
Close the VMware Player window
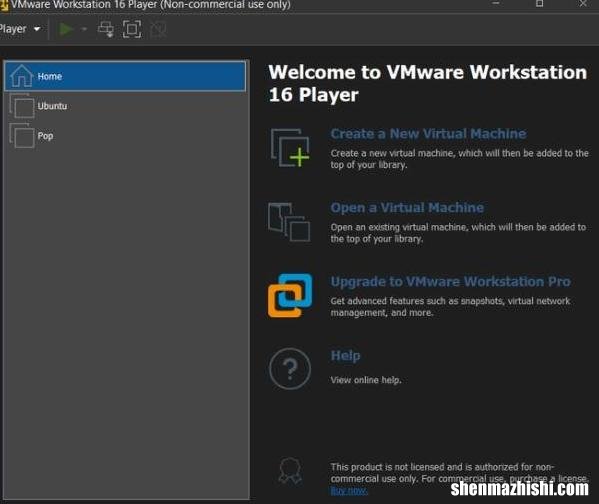click(583, 4)
